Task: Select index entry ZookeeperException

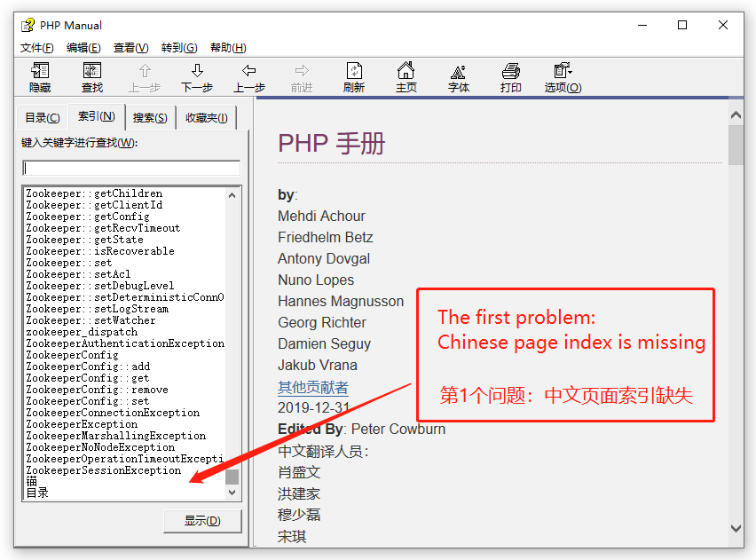Action: point(82,424)
